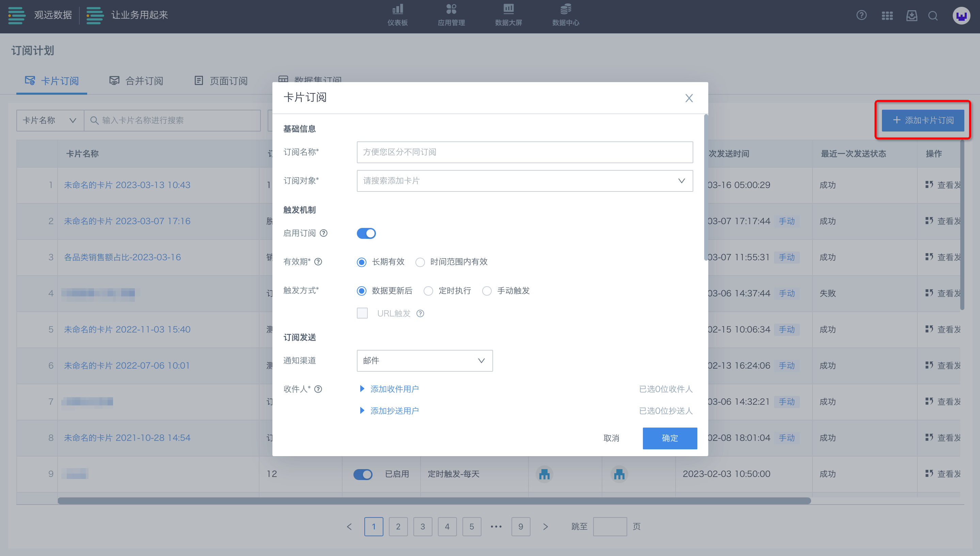Click 失败 status in row 4

[x=827, y=293]
